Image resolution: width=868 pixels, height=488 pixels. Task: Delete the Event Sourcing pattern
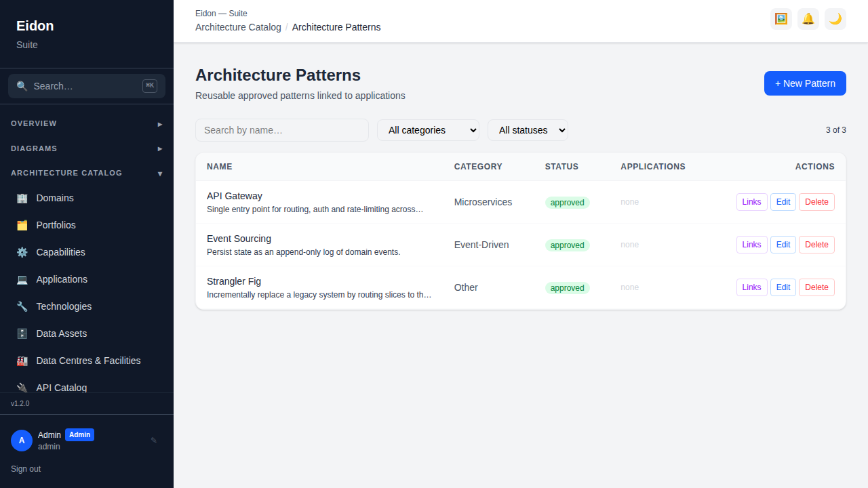(x=816, y=245)
